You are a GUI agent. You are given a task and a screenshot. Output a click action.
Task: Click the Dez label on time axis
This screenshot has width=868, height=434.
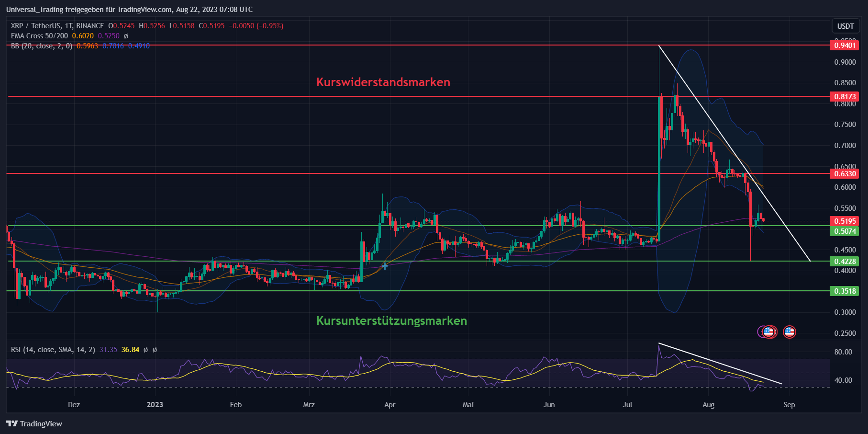[74, 405]
